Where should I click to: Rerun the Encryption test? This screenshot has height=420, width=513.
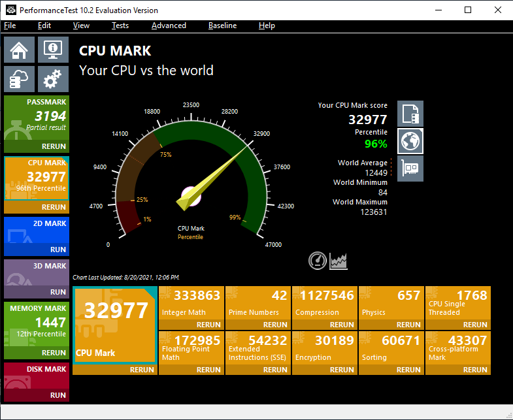pyautogui.click(x=325, y=370)
